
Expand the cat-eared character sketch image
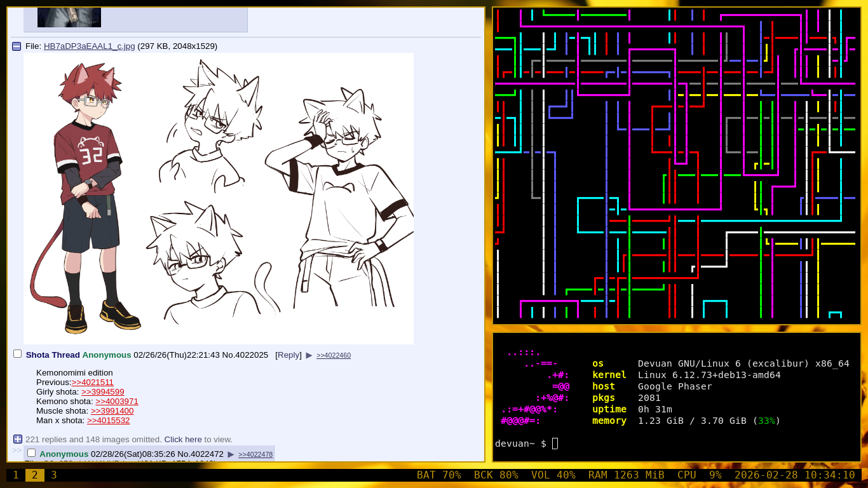tap(219, 198)
